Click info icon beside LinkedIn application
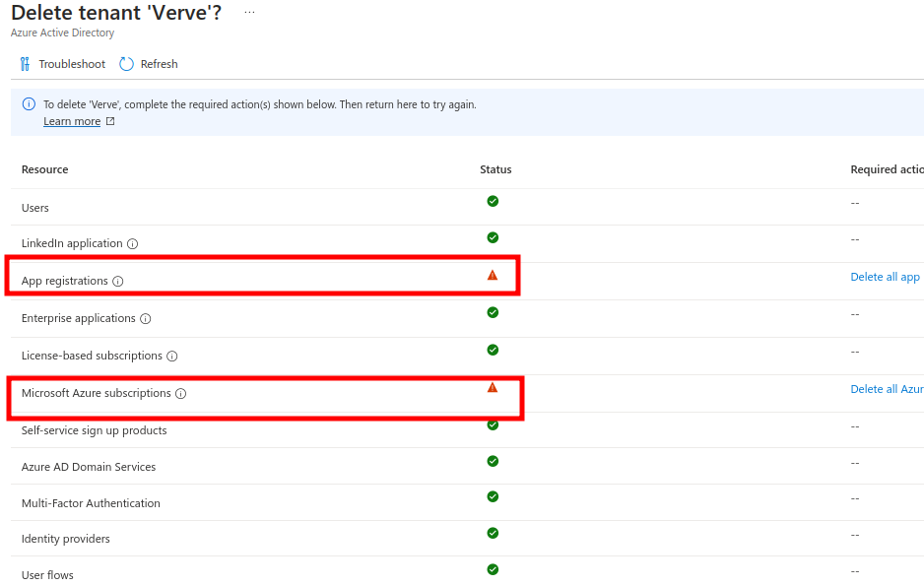 133,244
